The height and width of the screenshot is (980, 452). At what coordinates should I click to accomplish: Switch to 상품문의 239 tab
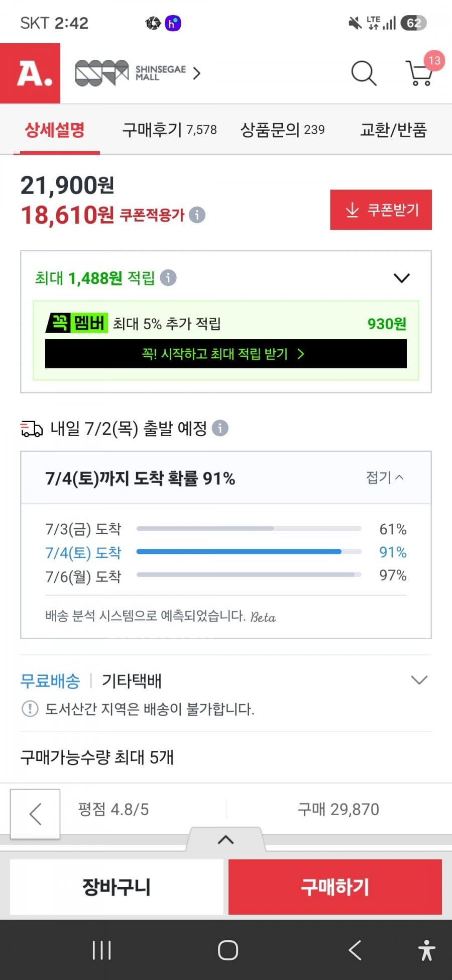tap(283, 130)
